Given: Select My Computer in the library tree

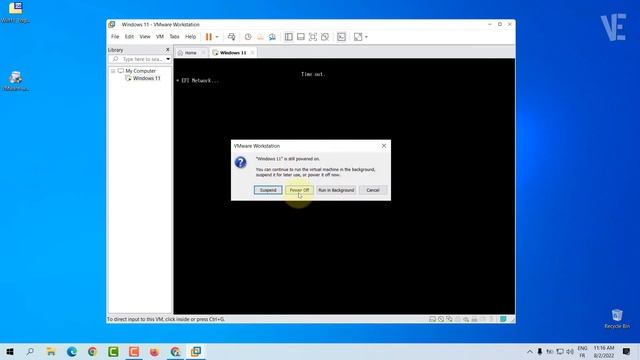Looking at the screenshot, I should click(140, 71).
